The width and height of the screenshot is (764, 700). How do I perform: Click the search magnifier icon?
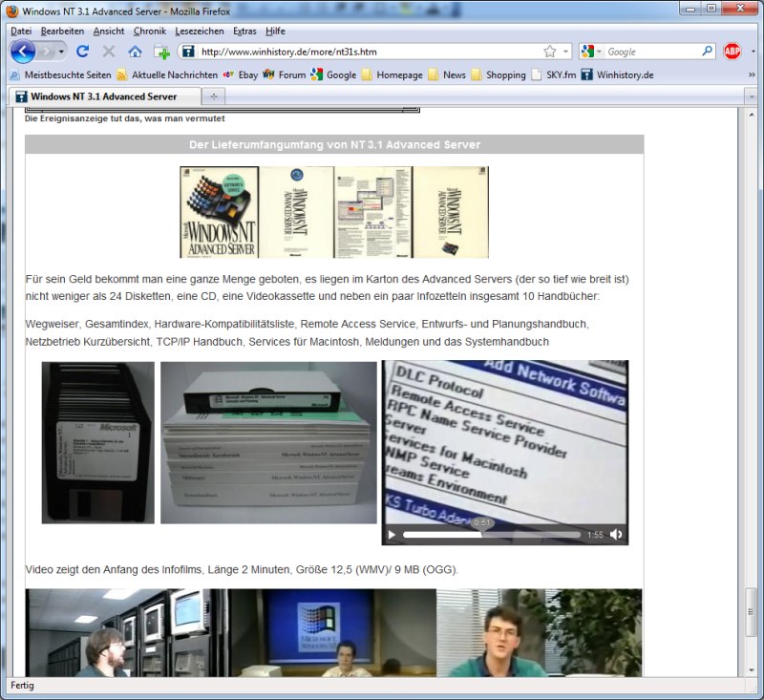tap(707, 52)
